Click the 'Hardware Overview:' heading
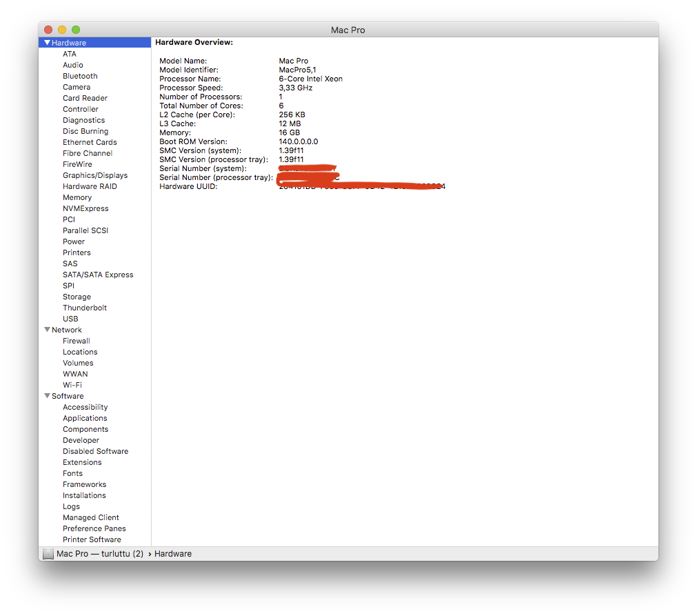The image size is (697, 616). tap(194, 42)
